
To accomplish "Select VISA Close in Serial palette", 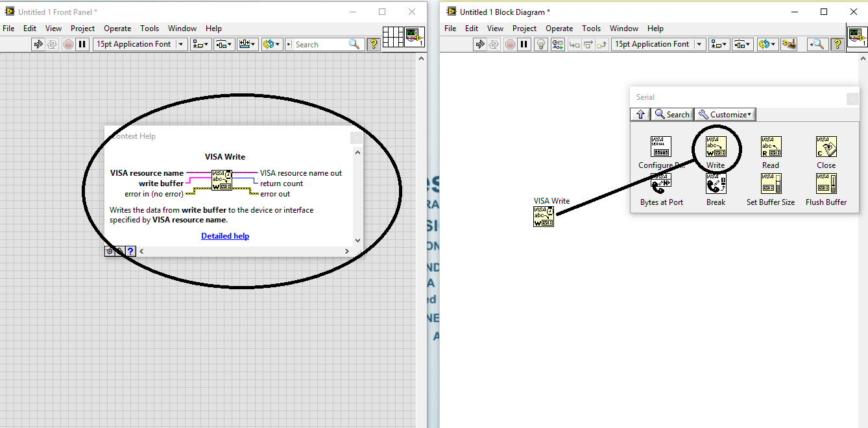I will tap(826, 147).
